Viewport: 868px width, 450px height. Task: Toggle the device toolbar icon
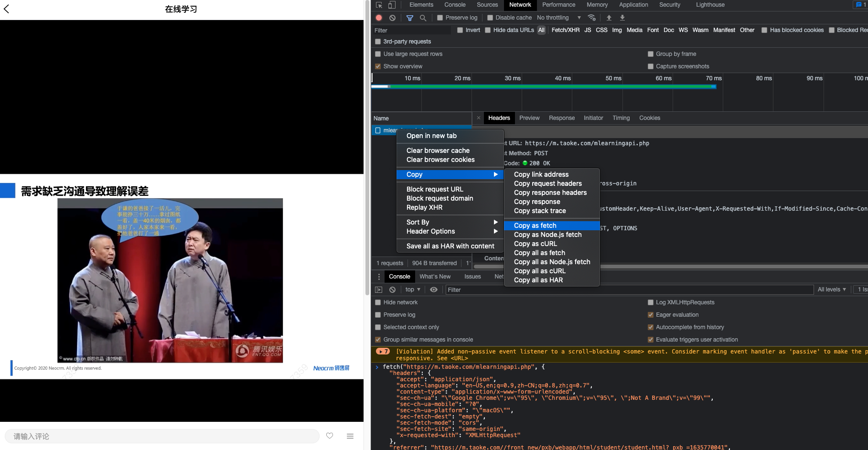click(392, 5)
